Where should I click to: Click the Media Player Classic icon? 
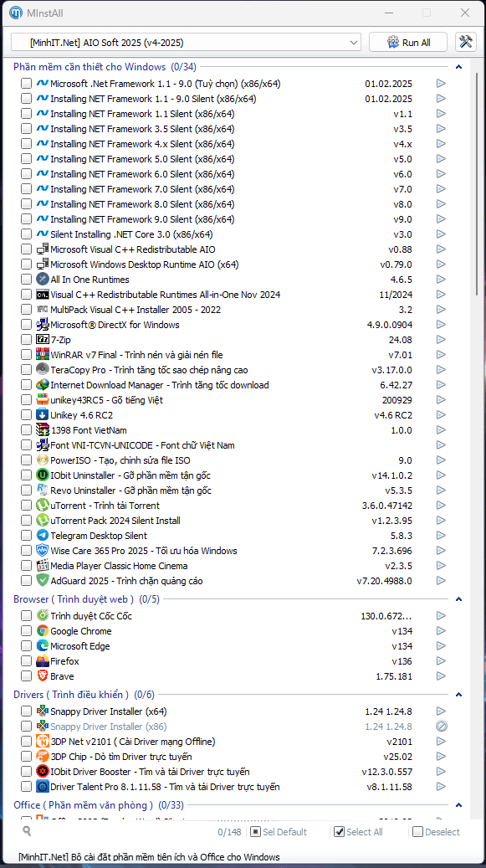[x=43, y=566]
